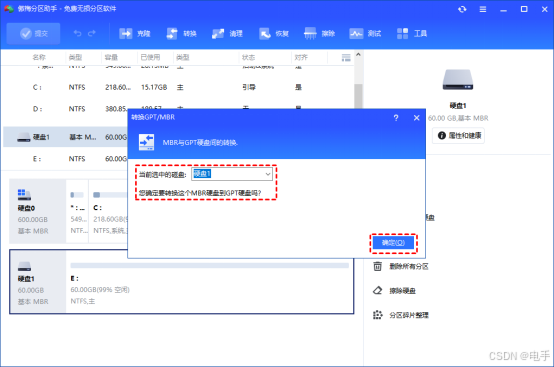Select the 硬盘1 row in list

click(65, 137)
